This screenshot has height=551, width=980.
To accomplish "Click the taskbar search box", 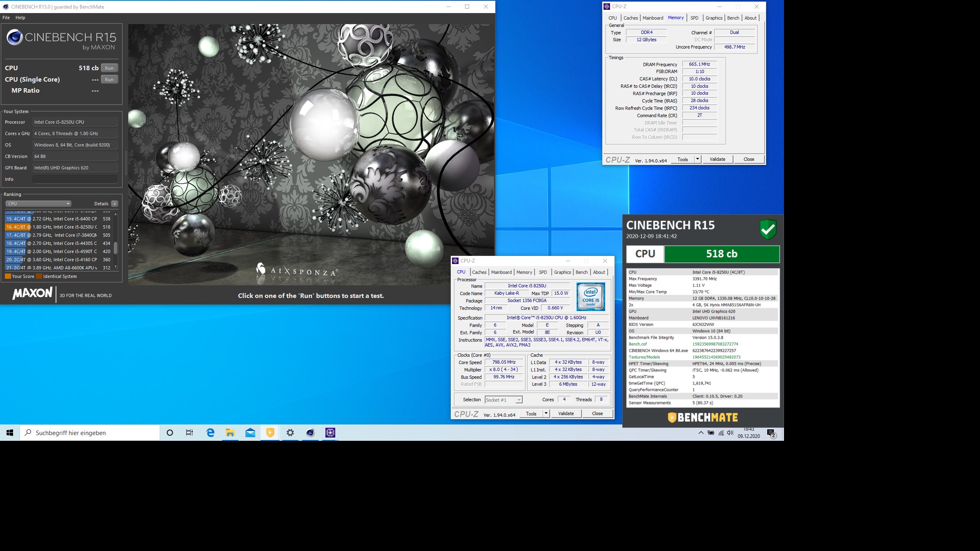I will tap(90, 433).
